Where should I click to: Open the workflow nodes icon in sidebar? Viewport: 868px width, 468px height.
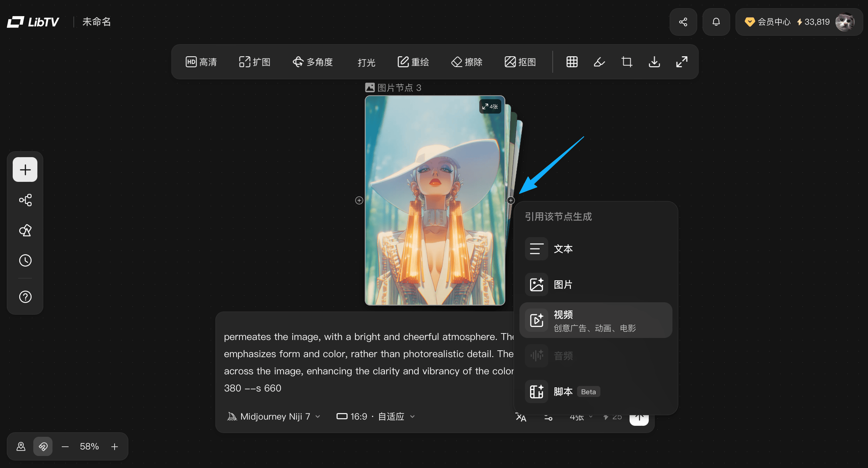pos(25,200)
